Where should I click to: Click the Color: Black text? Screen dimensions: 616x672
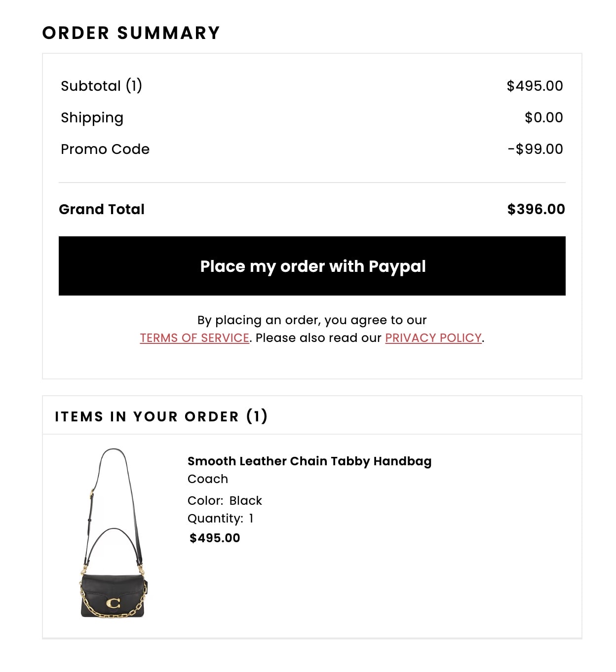[x=225, y=501]
